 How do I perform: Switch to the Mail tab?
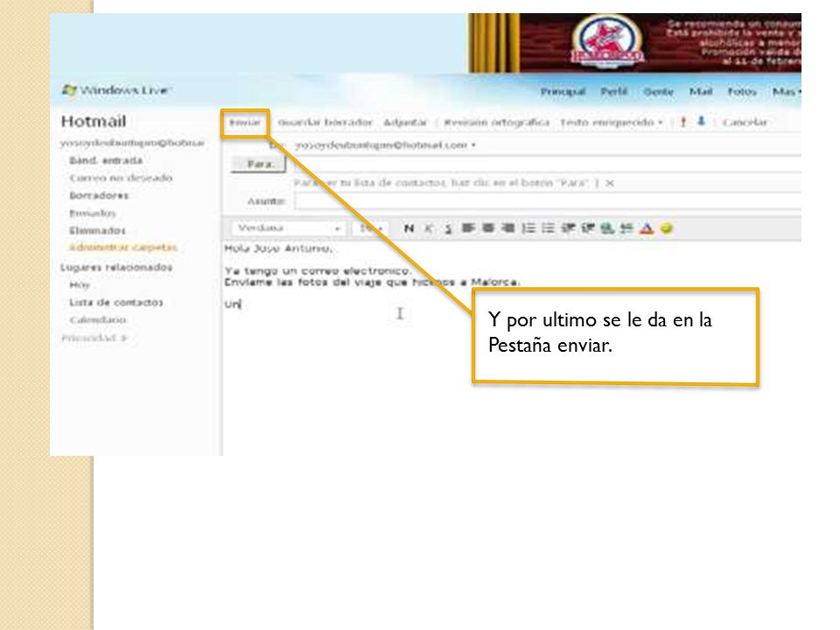pos(701,92)
